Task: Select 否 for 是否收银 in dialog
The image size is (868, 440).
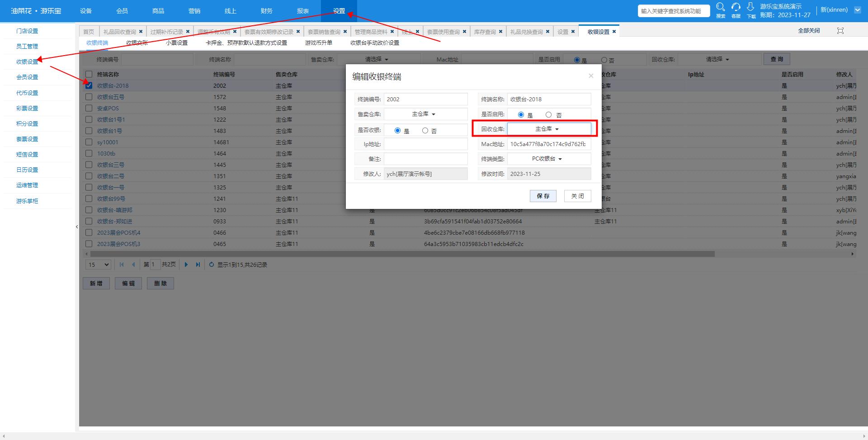Action: (425, 130)
